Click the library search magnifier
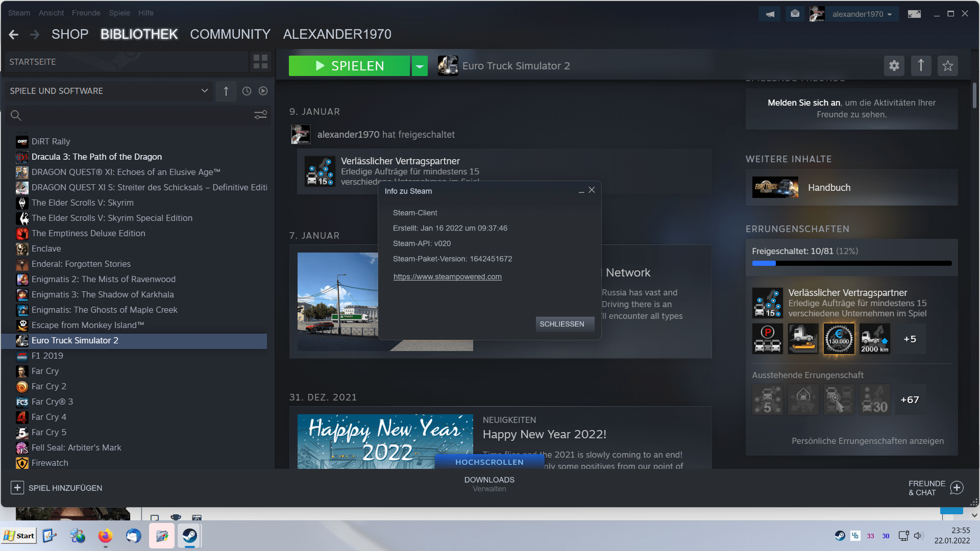 pyautogui.click(x=16, y=115)
